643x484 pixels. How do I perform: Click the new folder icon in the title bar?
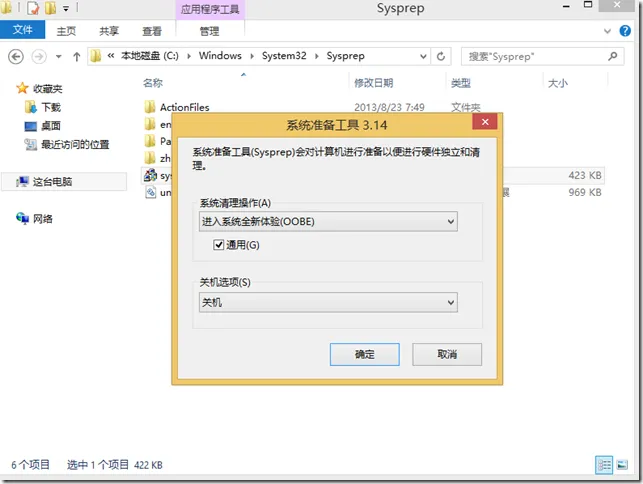[x=50, y=8]
